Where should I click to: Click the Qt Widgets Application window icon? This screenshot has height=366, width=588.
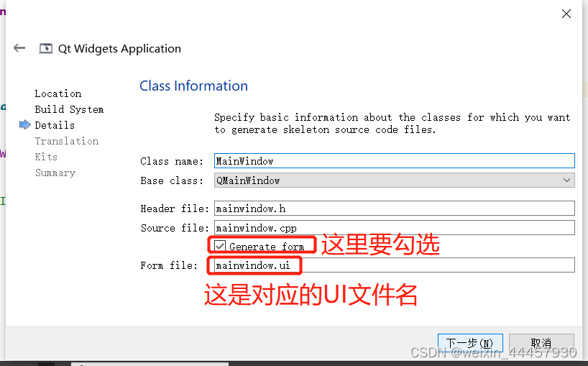pyautogui.click(x=46, y=49)
